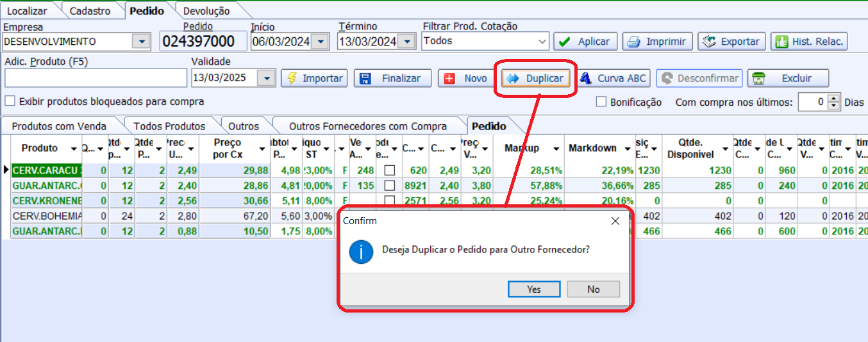The width and height of the screenshot is (868, 342).
Task: Switch to the Cadastro tab
Action: (x=90, y=11)
